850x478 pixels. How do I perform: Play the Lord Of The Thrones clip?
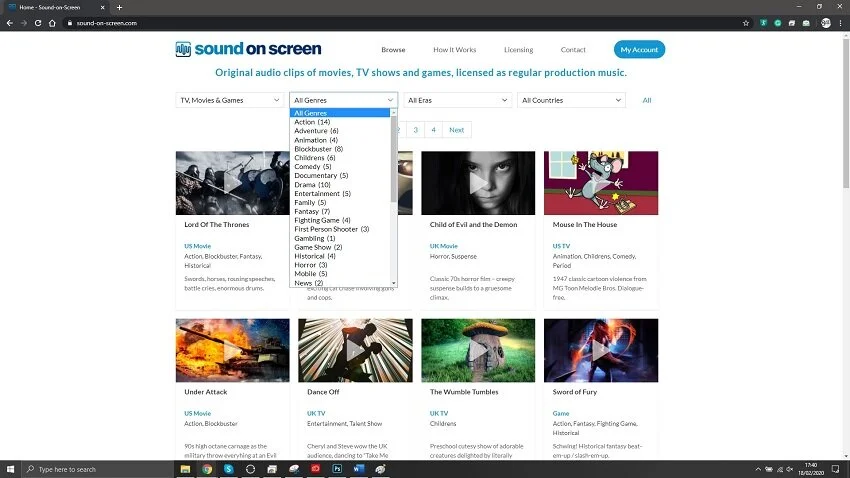coord(233,183)
